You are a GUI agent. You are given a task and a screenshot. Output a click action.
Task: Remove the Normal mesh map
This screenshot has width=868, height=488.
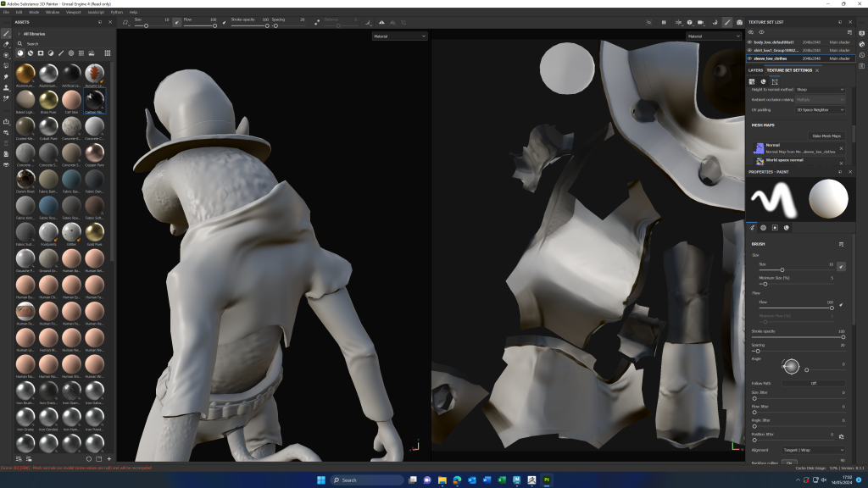pos(841,147)
